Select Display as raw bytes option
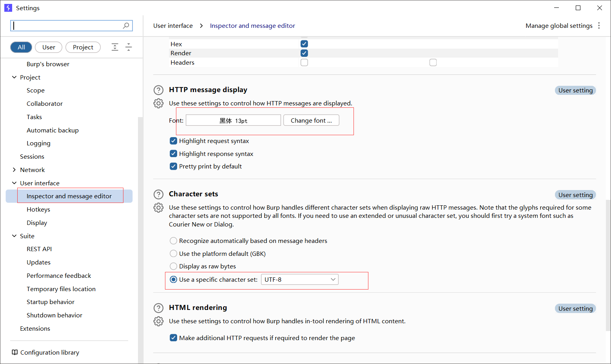Image resolution: width=611 pixels, height=364 pixels. tap(174, 266)
